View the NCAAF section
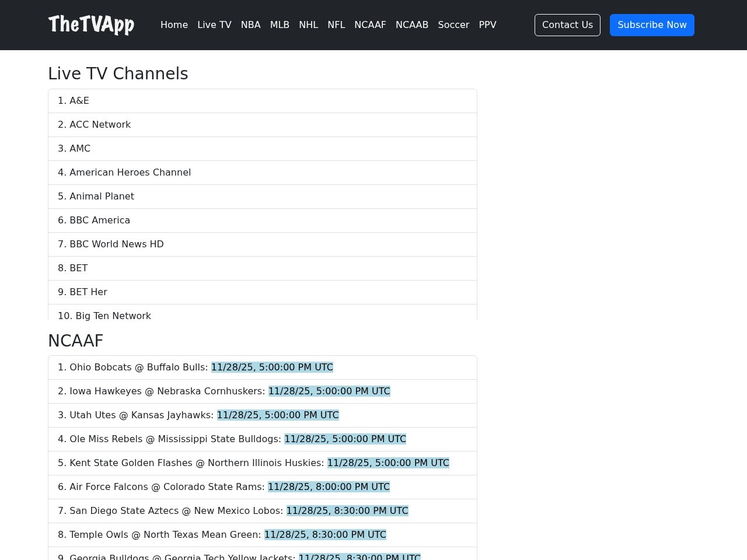 (x=370, y=24)
